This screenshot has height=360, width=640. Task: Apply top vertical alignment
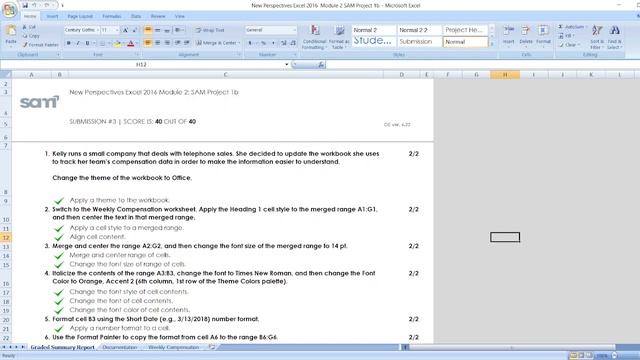148,30
